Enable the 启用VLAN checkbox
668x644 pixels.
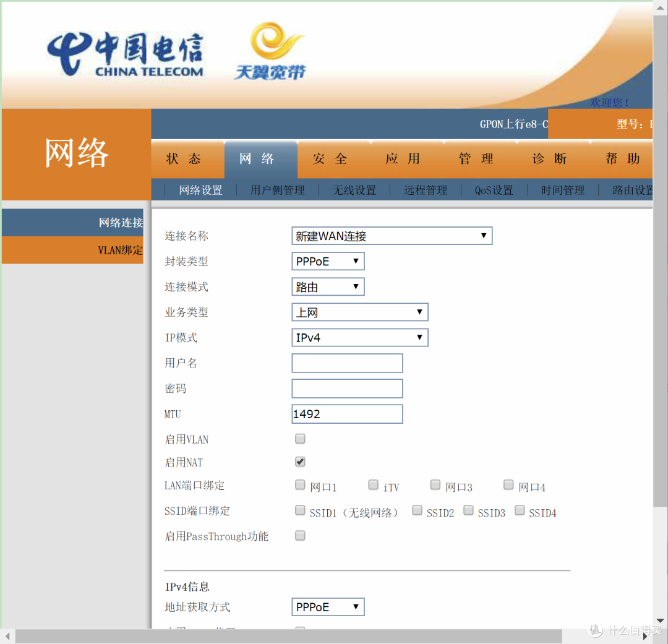[301, 439]
